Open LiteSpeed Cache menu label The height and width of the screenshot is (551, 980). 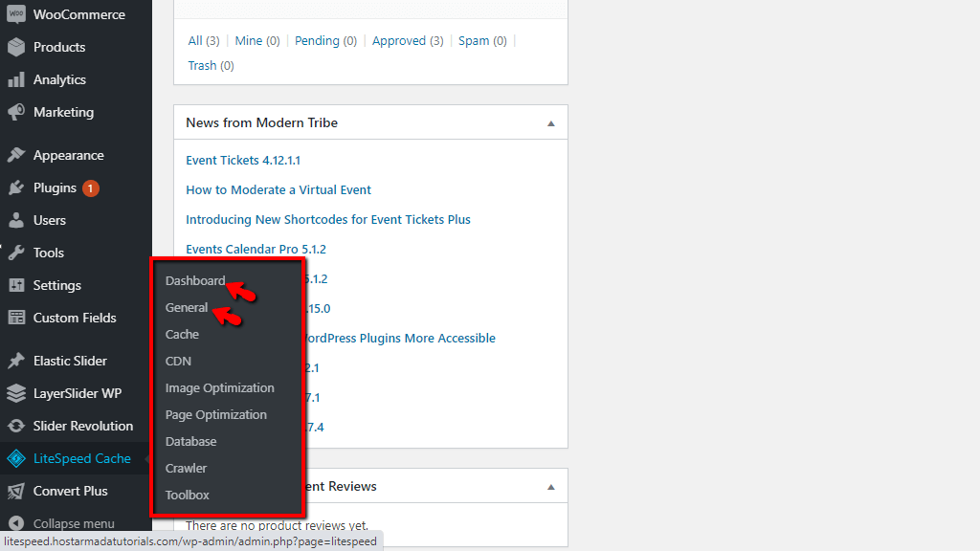click(x=82, y=458)
